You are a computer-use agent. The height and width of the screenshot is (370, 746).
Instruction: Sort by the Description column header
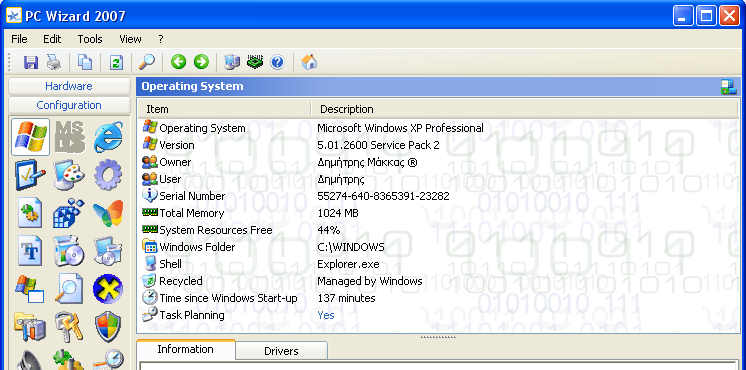[524, 109]
